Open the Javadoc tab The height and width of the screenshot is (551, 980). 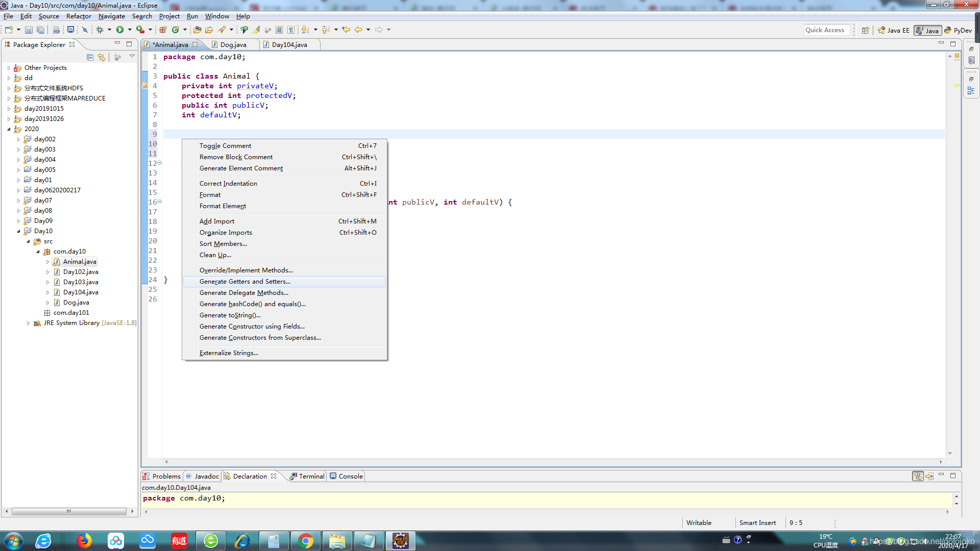pos(202,476)
